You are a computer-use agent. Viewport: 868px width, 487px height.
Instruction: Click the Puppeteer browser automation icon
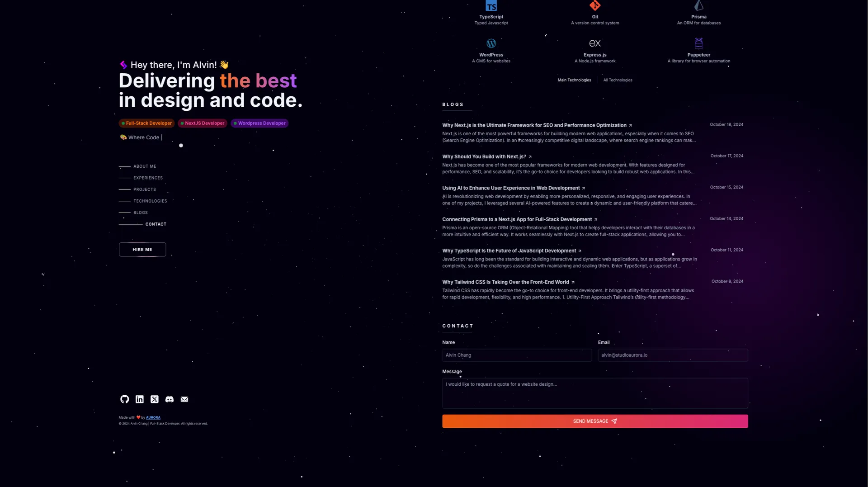pos(699,43)
